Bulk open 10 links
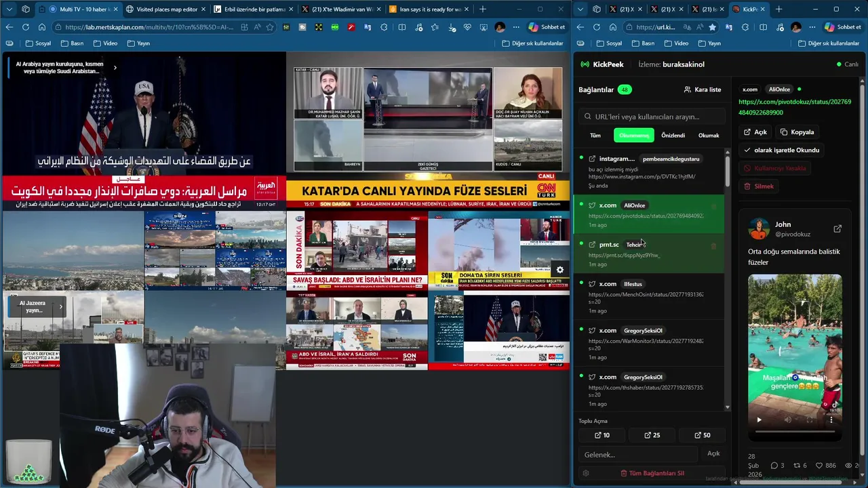868x488 pixels. click(x=602, y=435)
